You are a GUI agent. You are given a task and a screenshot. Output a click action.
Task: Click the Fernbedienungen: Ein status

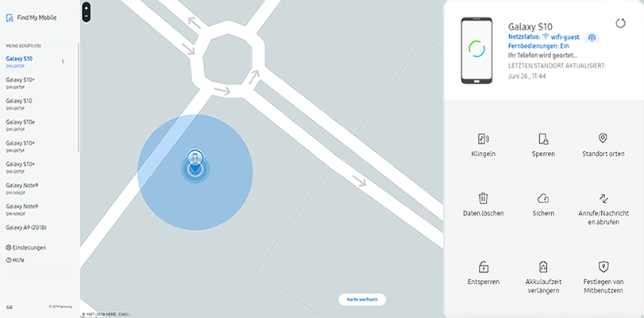pos(538,46)
